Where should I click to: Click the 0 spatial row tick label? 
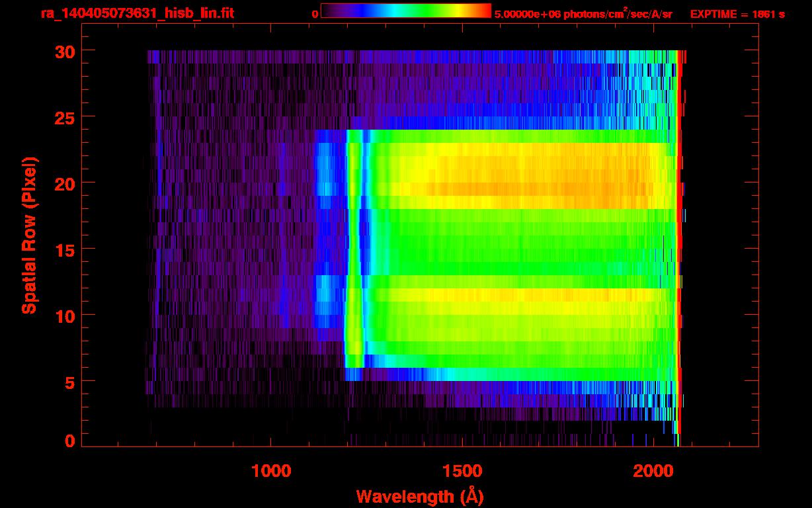(x=69, y=441)
